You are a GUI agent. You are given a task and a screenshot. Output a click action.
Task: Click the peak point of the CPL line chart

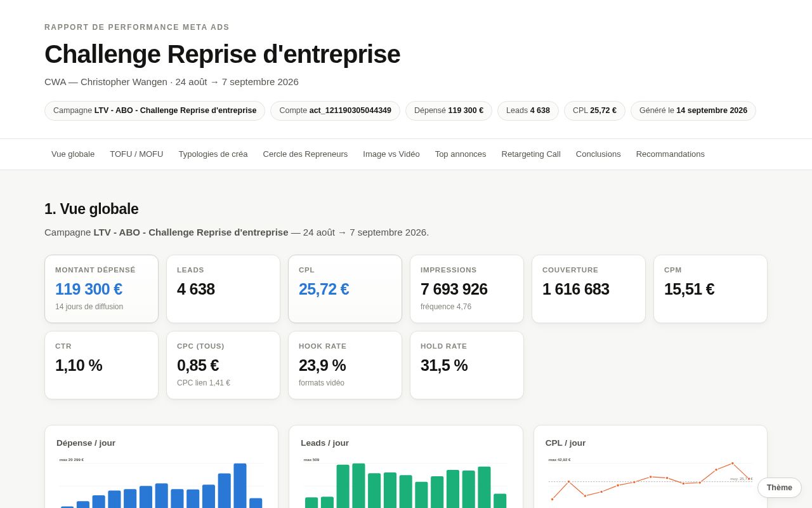coord(732,464)
